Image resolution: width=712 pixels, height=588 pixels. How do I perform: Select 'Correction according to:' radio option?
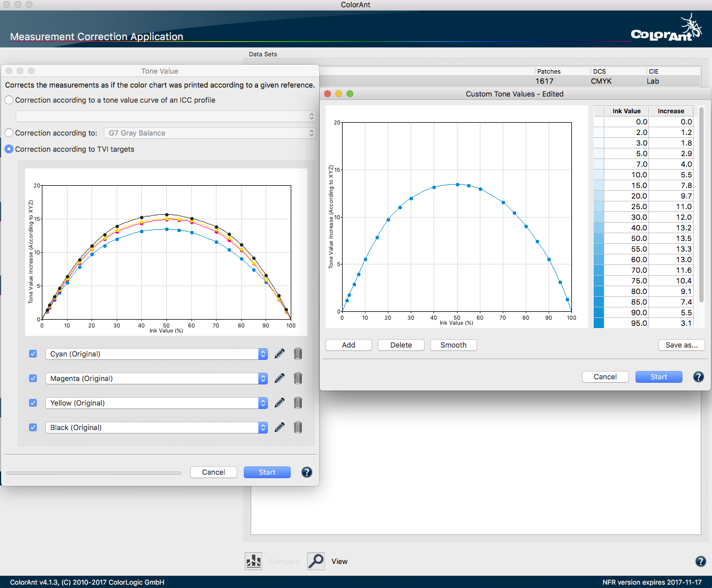(x=9, y=133)
